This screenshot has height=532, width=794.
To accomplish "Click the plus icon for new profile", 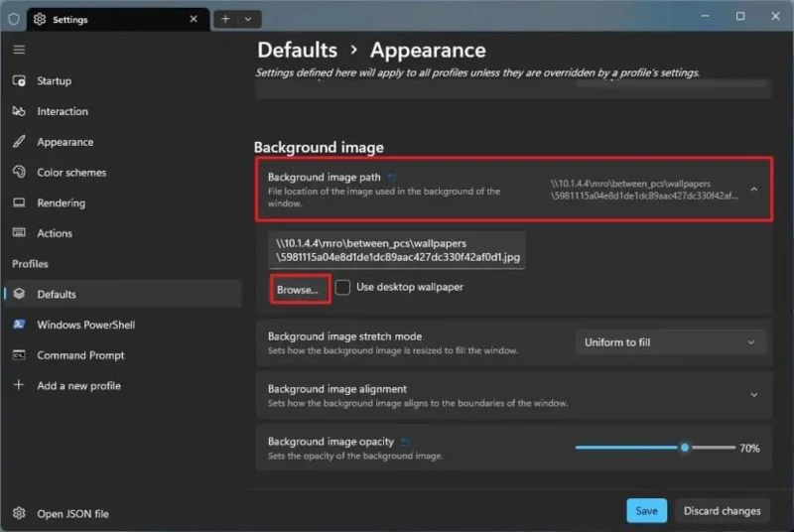I will click(x=19, y=385).
